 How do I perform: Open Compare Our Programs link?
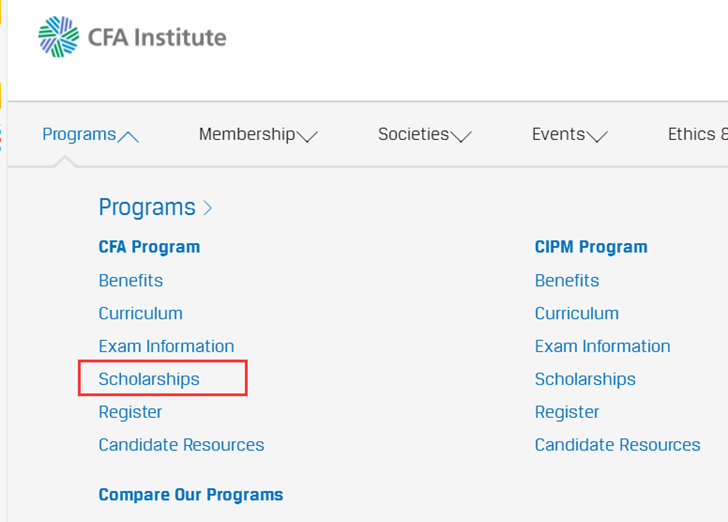click(x=190, y=495)
